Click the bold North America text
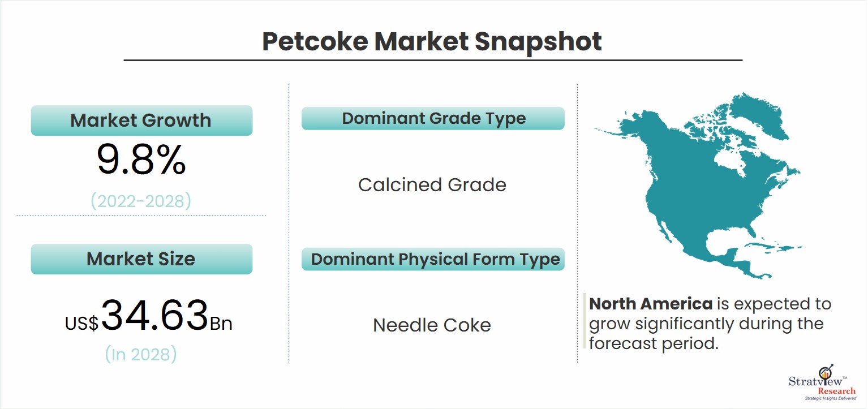The width and height of the screenshot is (868, 409). click(x=651, y=304)
